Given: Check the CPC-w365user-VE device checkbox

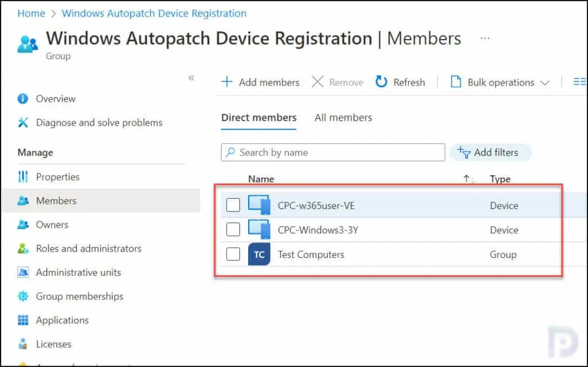Looking at the screenshot, I should (x=233, y=205).
